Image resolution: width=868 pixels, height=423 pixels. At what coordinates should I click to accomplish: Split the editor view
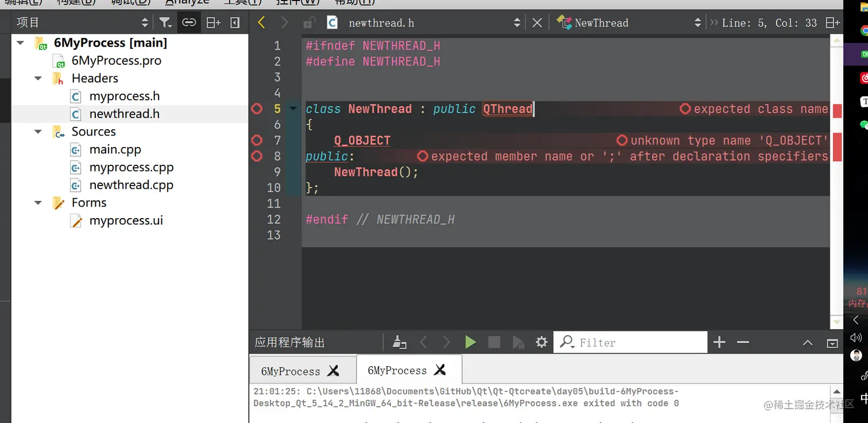pyautogui.click(x=832, y=22)
